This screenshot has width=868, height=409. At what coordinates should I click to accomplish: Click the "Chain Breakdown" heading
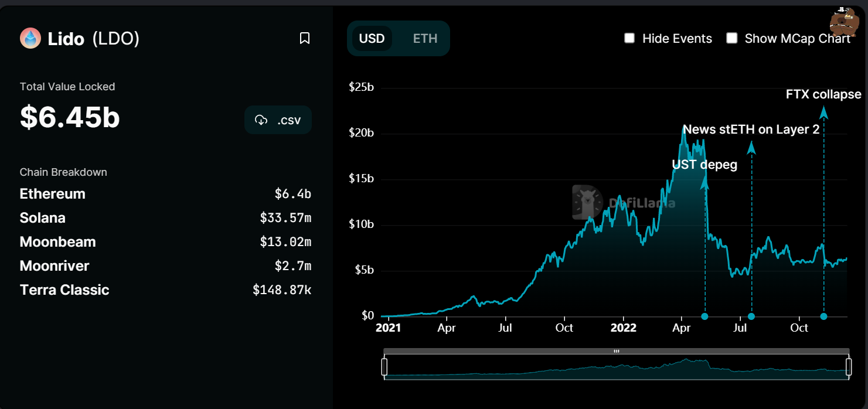tap(63, 172)
